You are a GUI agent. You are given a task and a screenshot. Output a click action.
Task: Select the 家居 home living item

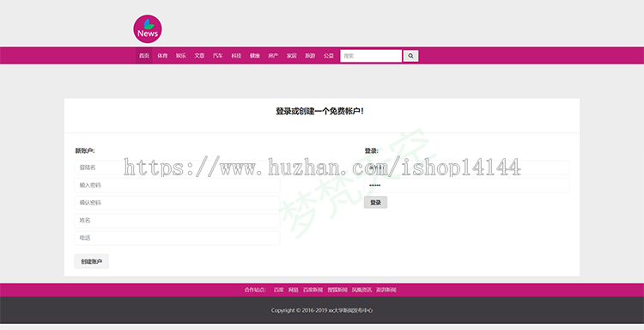tap(292, 56)
